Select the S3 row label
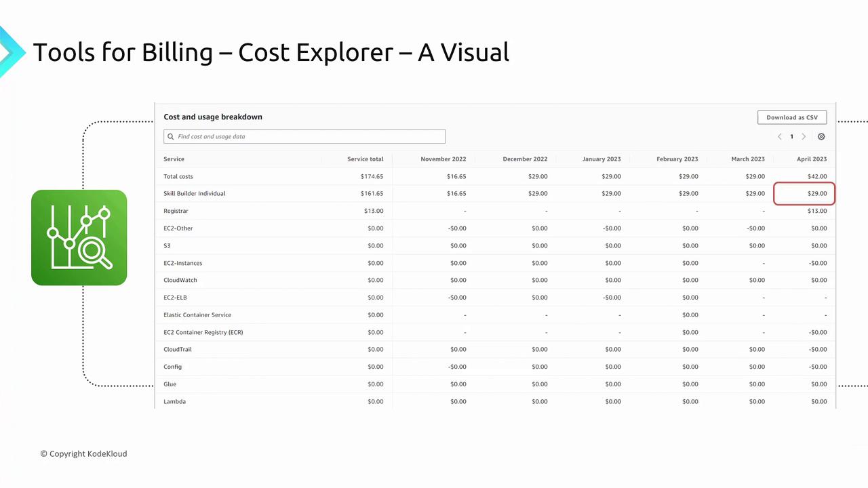The image size is (868, 488). (167, 245)
